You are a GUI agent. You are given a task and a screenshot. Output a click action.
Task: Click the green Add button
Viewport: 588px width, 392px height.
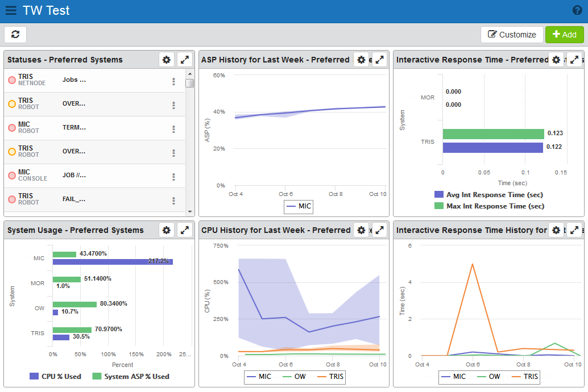564,35
